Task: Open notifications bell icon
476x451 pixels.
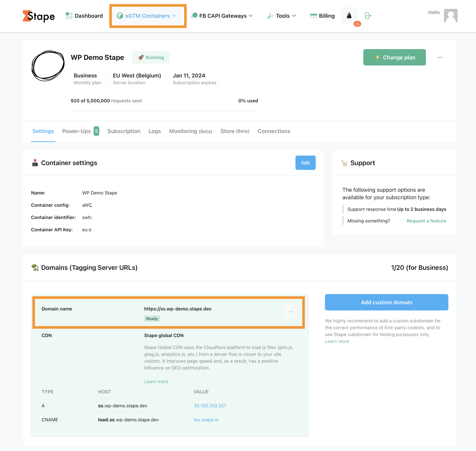Action: [x=349, y=16]
